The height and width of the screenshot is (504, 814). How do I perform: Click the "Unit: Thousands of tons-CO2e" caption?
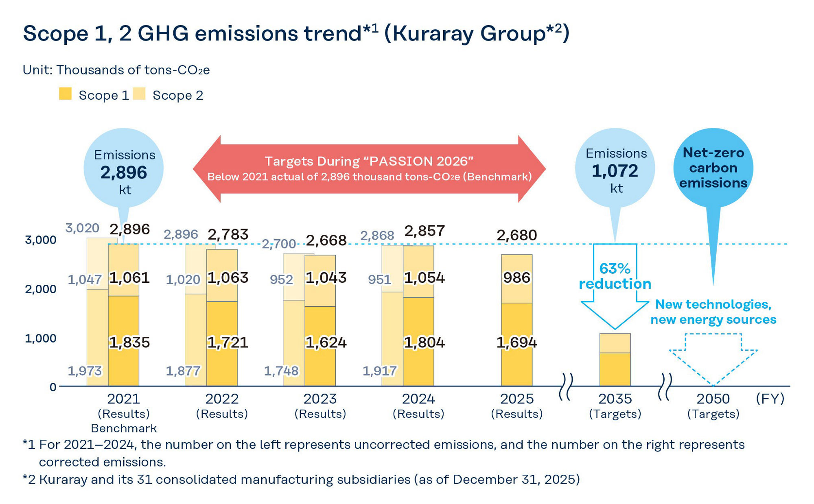116,70
